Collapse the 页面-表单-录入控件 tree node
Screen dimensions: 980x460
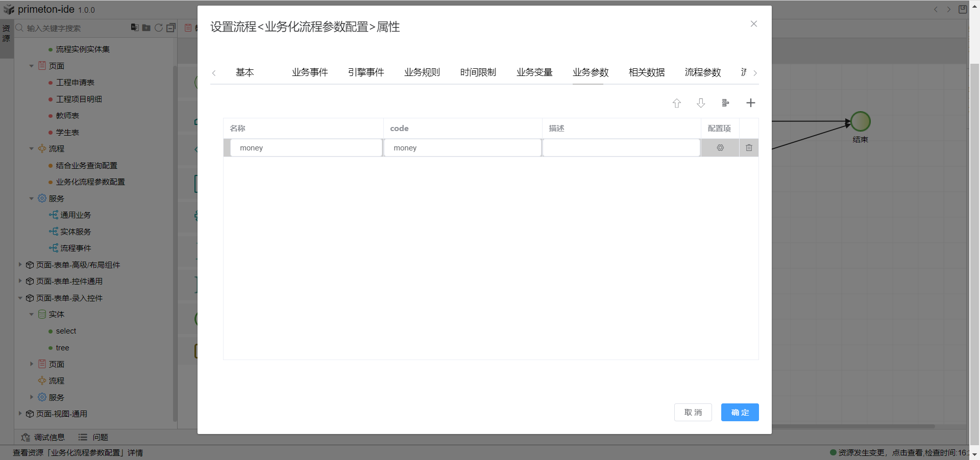click(20, 298)
